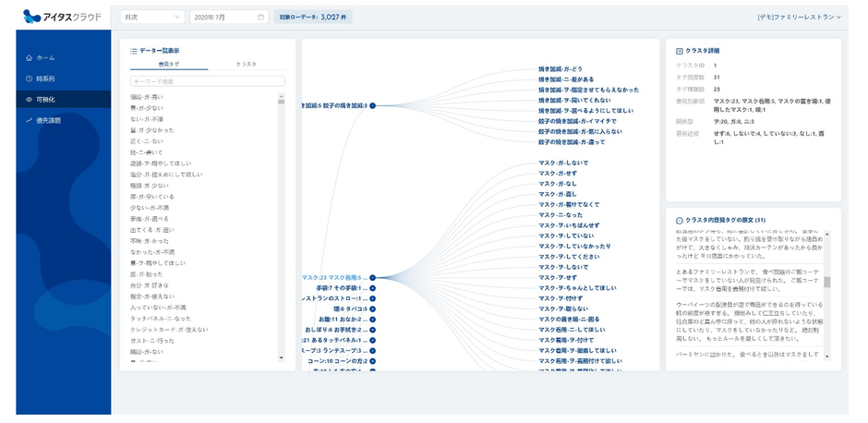868x423 pixels.
Task: Click the chart icon beside 優先課題
Action: coord(29,120)
